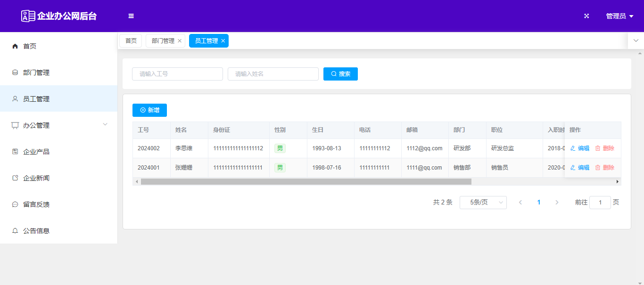Click the 企业产品 icon in sidebar
This screenshot has height=285, width=644.
coord(15,152)
